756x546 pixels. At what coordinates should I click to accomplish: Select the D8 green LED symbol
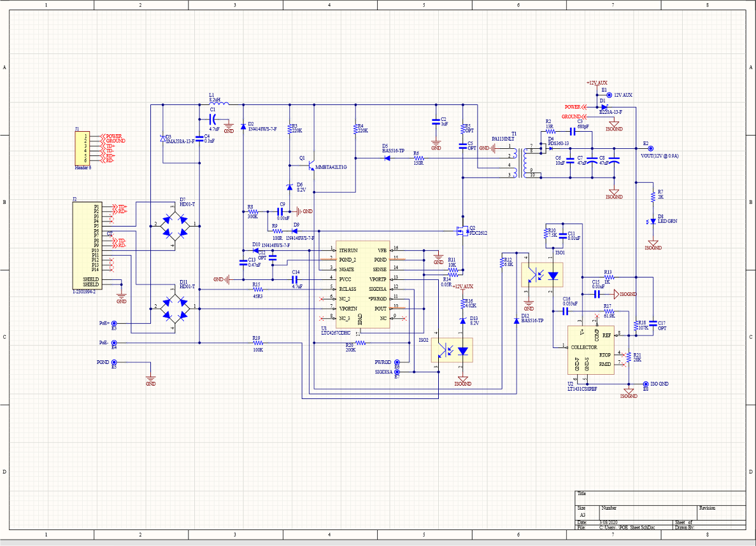653,220
